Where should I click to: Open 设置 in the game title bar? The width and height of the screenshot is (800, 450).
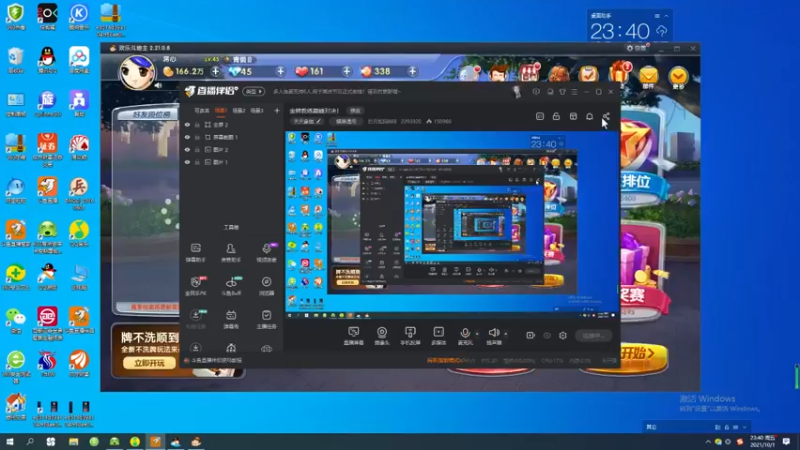pyautogui.click(x=636, y=48)
